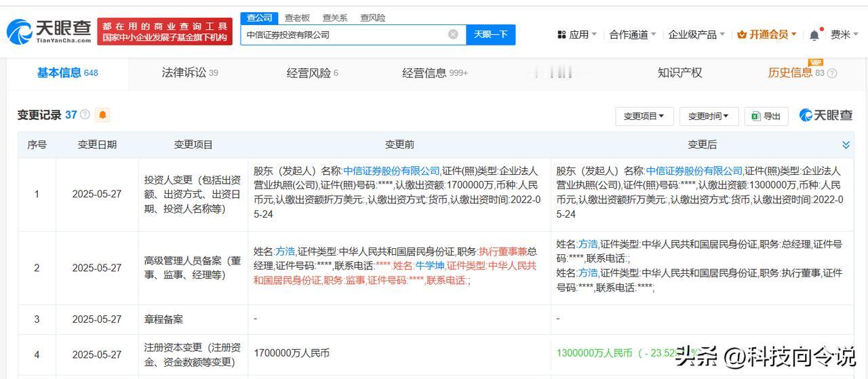
Task: Click the 变更后 column header
Action: pos(702,144)
